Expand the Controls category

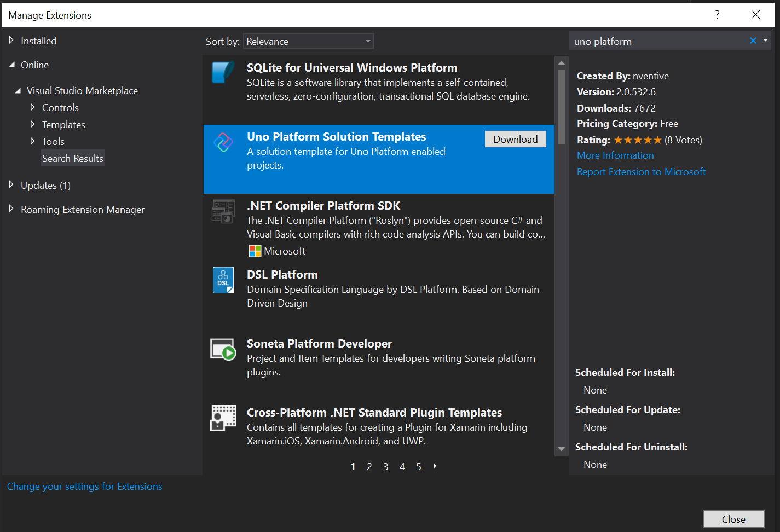32,107
